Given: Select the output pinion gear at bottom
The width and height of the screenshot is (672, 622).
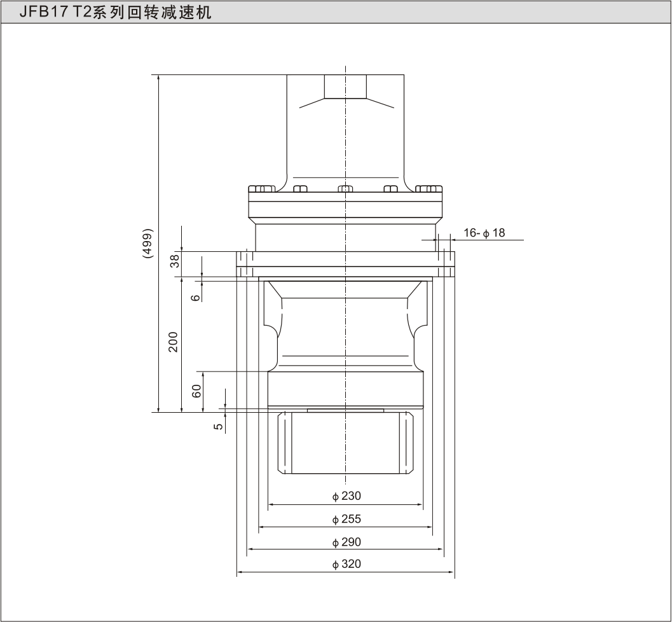Looking at the screenshot, I should coord(345,443).
